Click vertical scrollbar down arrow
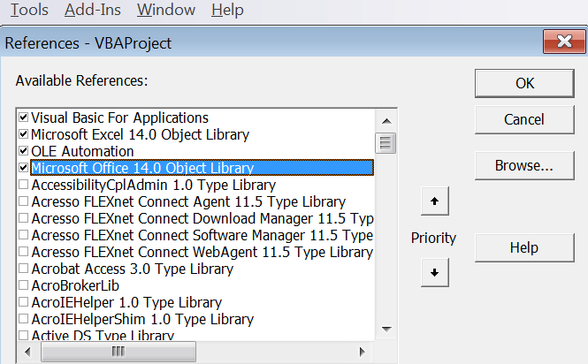This screenshot has height=364, width=588. coord(386,330)
